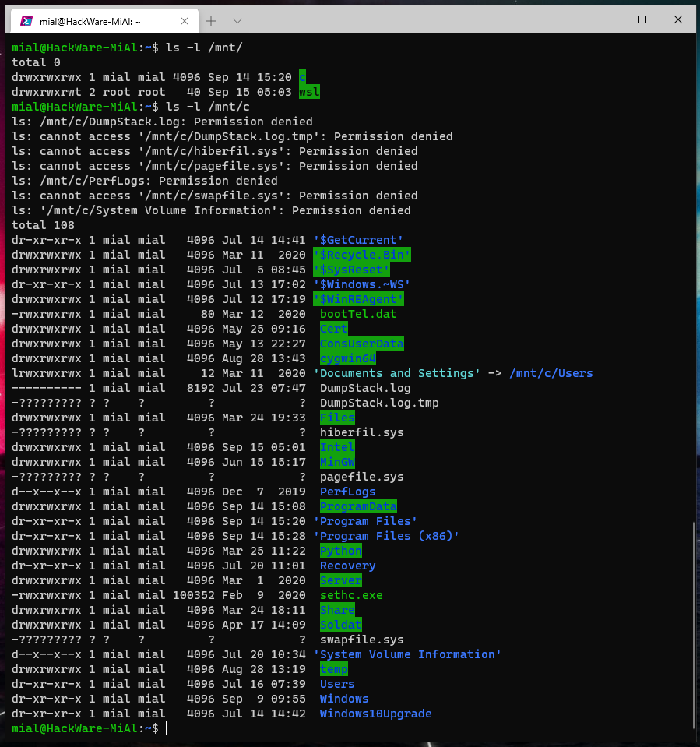
Task: Click the Python directory entry
Action: tap(340, 551)
